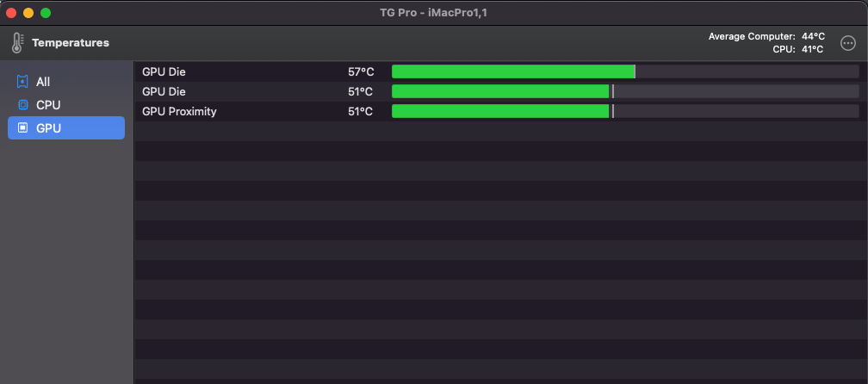The image size is (868, 384).
Task: Click the TG Pro window title bar
Action: [x=434, y=12]
